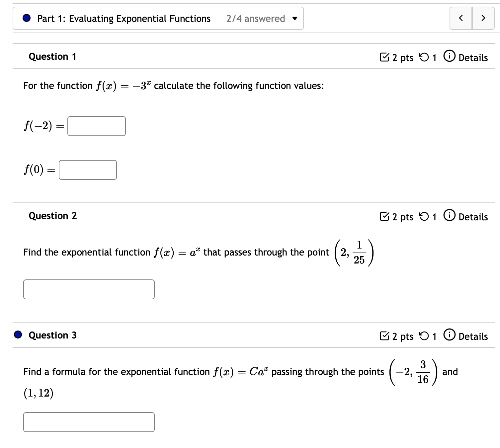The width and height of the screenshot is (500, 448).
Task: Open Details for Question 3
Action: click(473, 336)
